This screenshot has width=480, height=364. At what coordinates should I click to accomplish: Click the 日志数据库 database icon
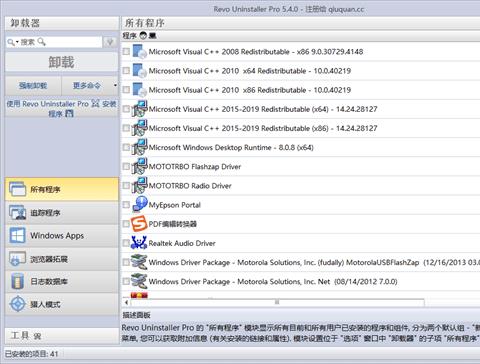(17, 281)
